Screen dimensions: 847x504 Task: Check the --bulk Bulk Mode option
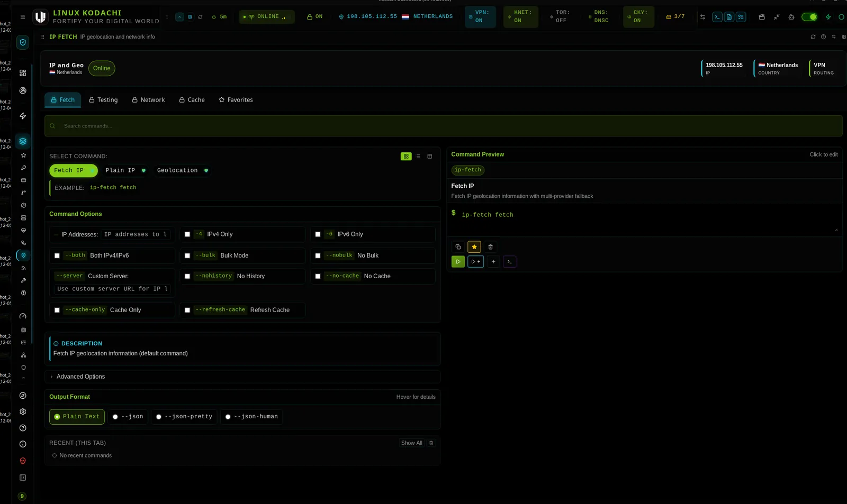pos(187,256)
